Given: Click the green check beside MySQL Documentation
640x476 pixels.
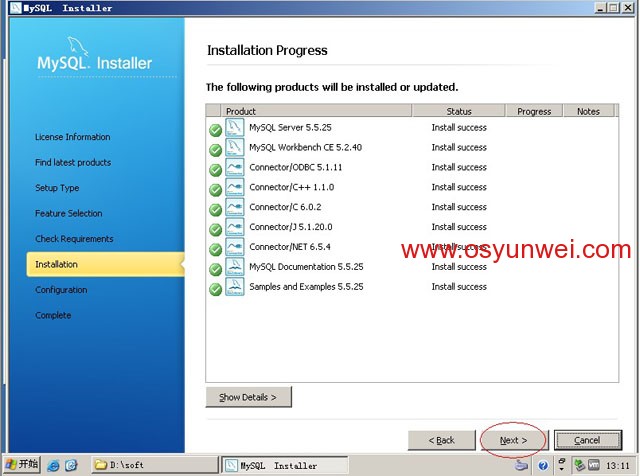Looking at the screenshot, I should pos(215,270).
